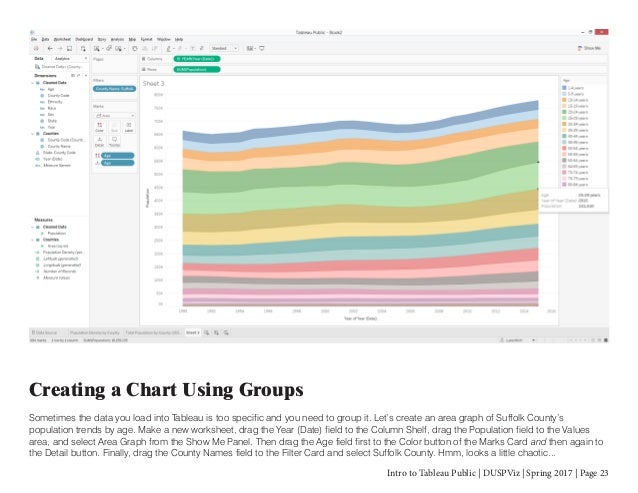
Task: Click the toolbar Redo forward arrow
Action: coord(59,48)
